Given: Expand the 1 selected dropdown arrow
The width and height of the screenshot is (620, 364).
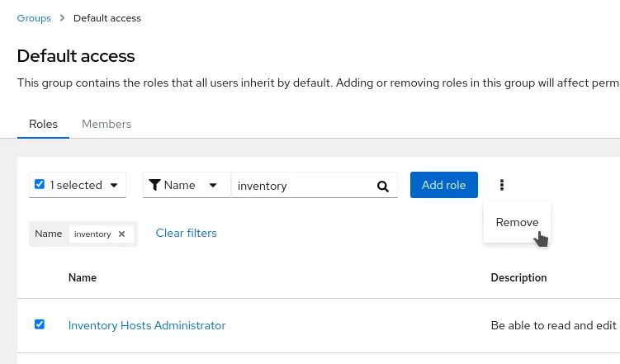Looking at the screenshot, I should 114,185.
